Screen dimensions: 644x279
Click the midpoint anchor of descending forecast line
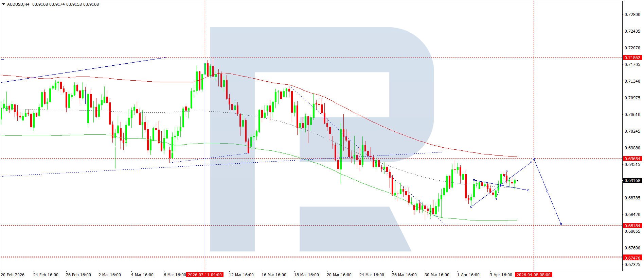(x=547, y=192)
